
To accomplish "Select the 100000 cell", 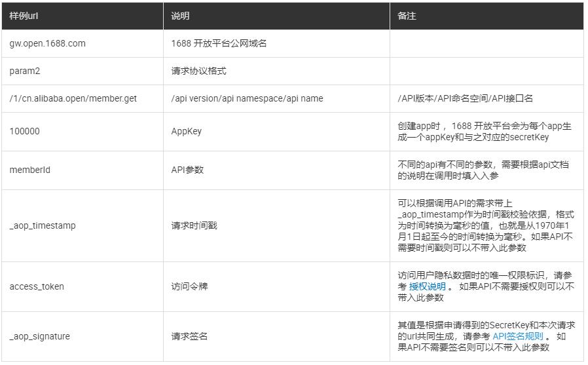I will click(x=83, y=132).
